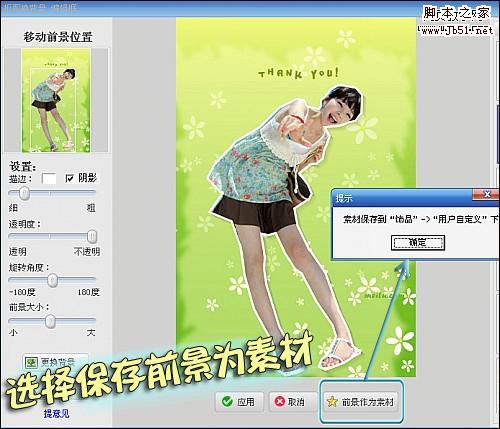Click the foreground preview thumbnail
500x429 pixels.
coord(56,100)
